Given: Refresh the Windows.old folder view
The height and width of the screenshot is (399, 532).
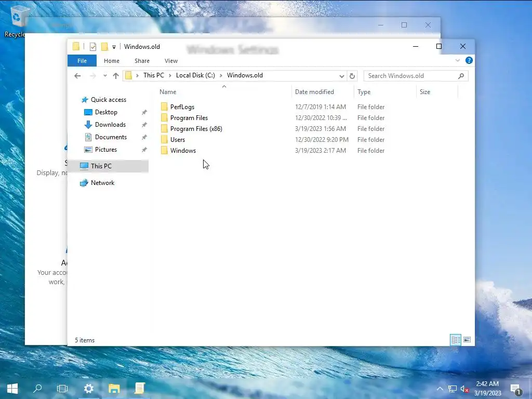Looking at the screenshot, I should tap(352, 76).
